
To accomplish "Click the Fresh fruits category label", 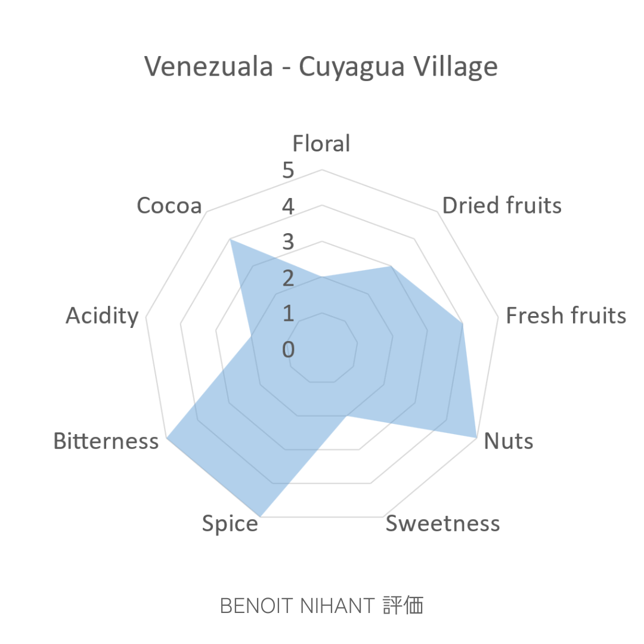I will click(566, 315).
